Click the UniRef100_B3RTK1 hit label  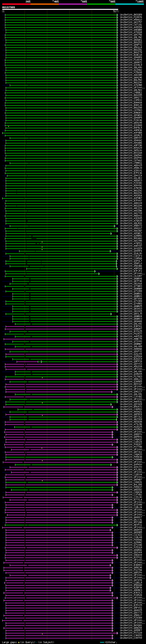(131, 326)
